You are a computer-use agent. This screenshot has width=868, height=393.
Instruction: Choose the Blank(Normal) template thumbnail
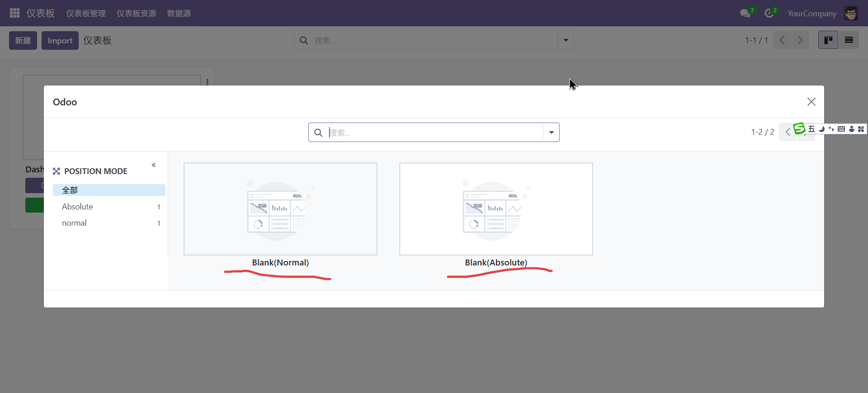tap(280, 209)
